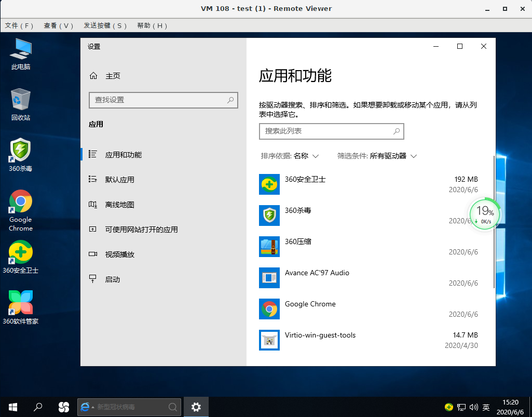Image resolution: width=532 pixels, height=417 pixels.
Task: Open volume icon in system tray
Action: [x=474, y=407]
